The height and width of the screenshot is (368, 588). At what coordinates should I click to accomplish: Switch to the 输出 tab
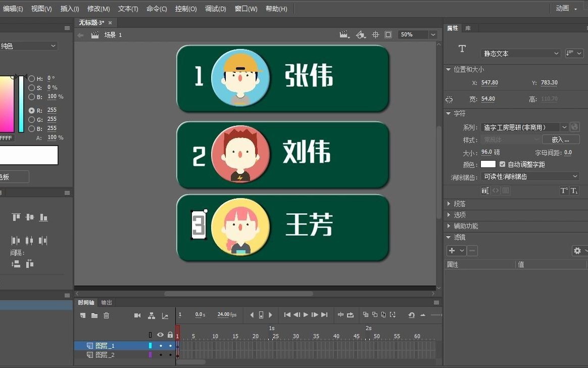pos(106,302)
